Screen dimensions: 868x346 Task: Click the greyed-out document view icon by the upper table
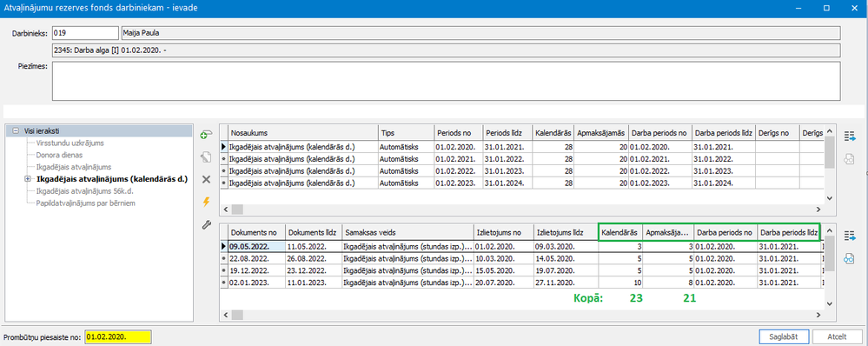point(850,159)
